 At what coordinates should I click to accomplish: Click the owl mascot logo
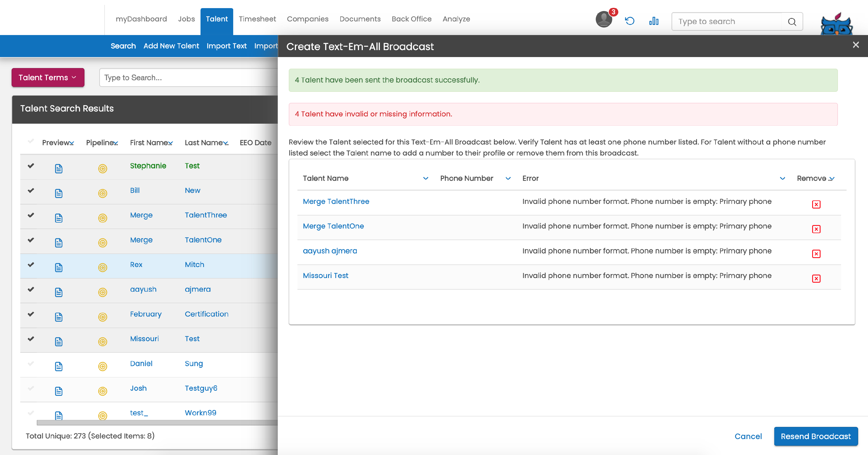[836, 24]
